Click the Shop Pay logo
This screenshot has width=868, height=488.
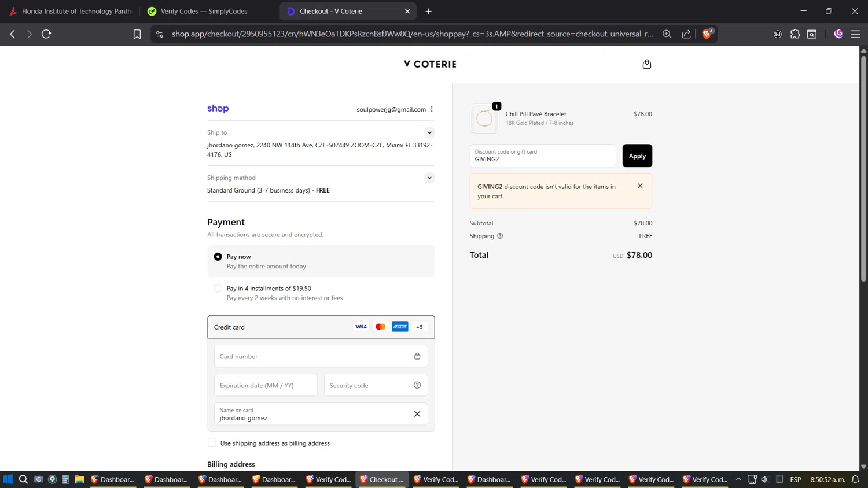point(218,109)
